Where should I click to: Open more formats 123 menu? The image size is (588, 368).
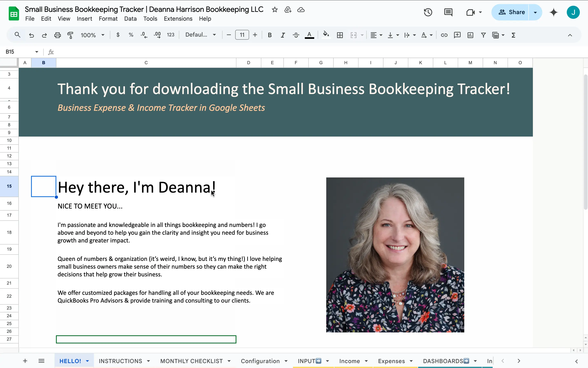point(170,35)
